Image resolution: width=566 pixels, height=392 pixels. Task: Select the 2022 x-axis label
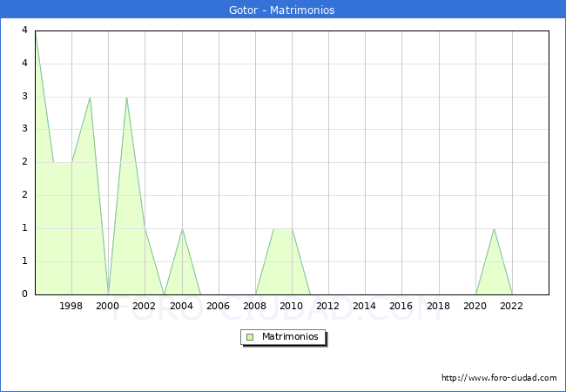[x=511, y=306]
